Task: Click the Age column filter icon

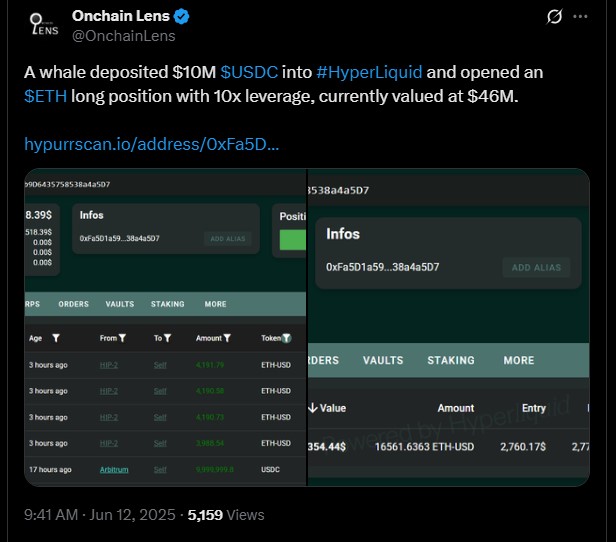Action: (56, 338)
